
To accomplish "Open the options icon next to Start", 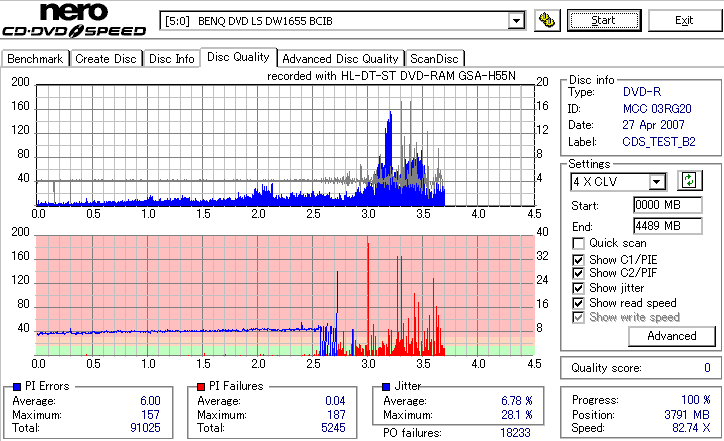I will click(547, 21).
